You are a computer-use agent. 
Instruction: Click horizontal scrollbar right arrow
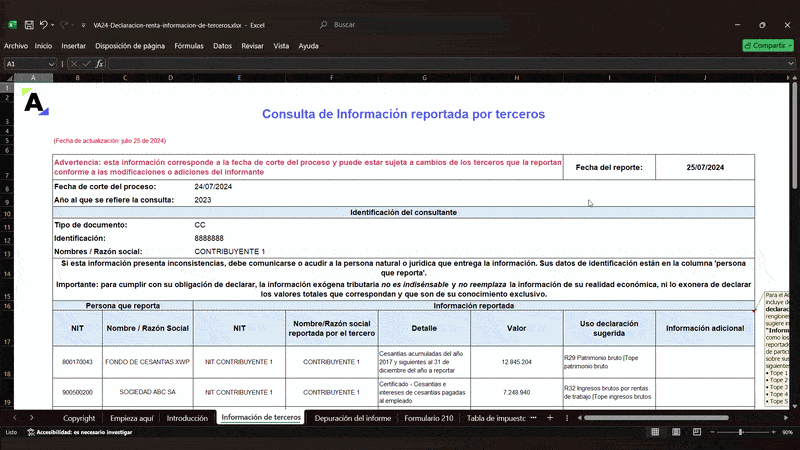(786, 418)
